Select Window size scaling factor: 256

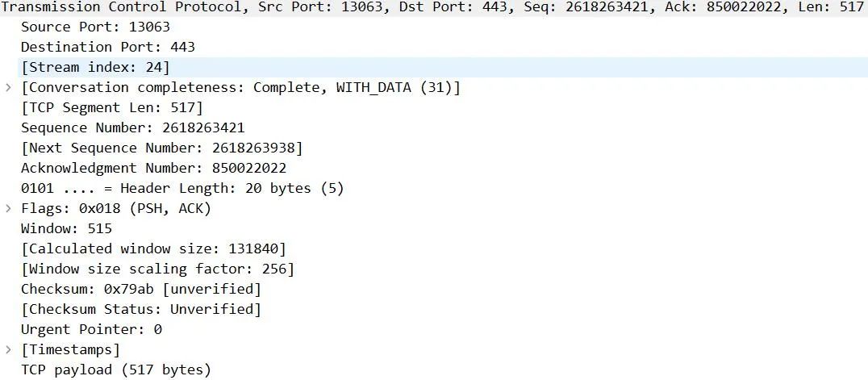pos(157,269)
